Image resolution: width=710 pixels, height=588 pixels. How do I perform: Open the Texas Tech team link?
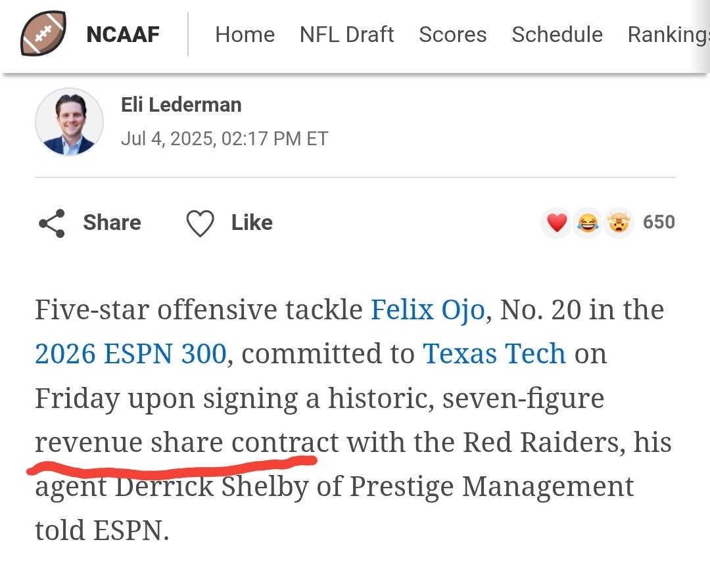pyautogui.click(x=494, y=353)
